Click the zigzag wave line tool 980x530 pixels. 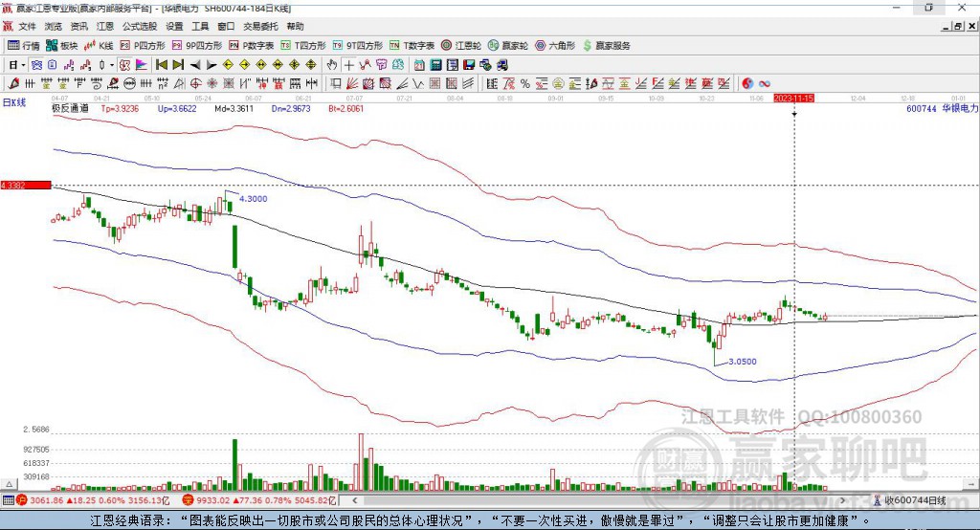(419, 84)
